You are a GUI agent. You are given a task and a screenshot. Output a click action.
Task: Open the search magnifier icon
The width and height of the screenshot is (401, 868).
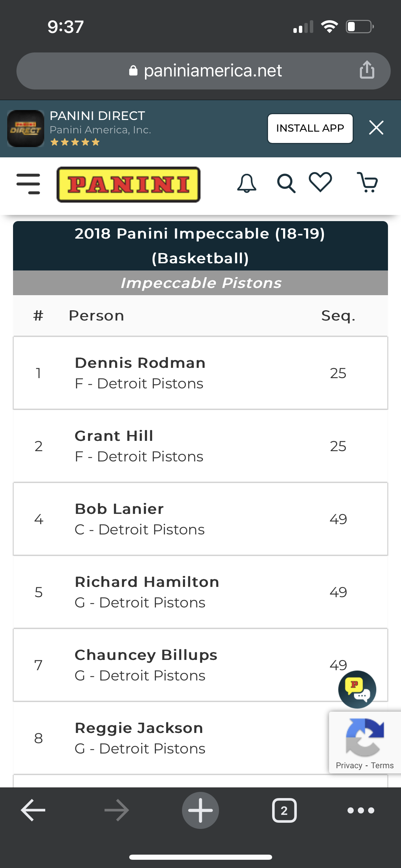point(286,183)
